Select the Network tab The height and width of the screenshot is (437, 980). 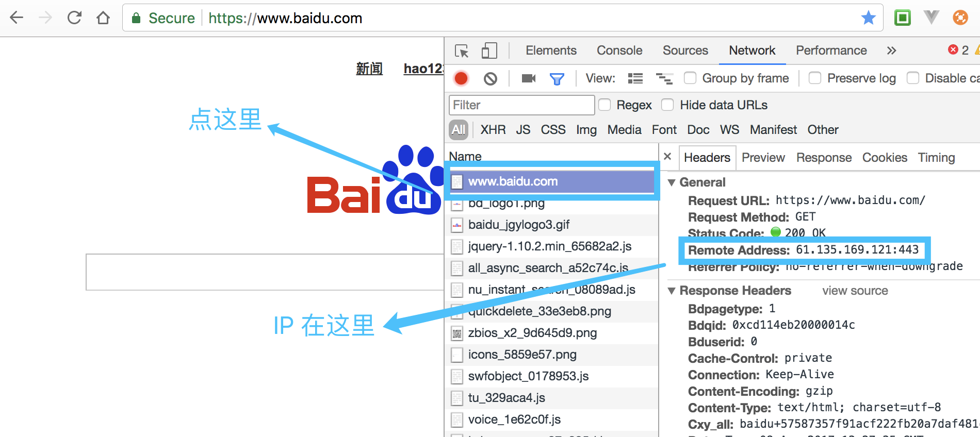752,50
